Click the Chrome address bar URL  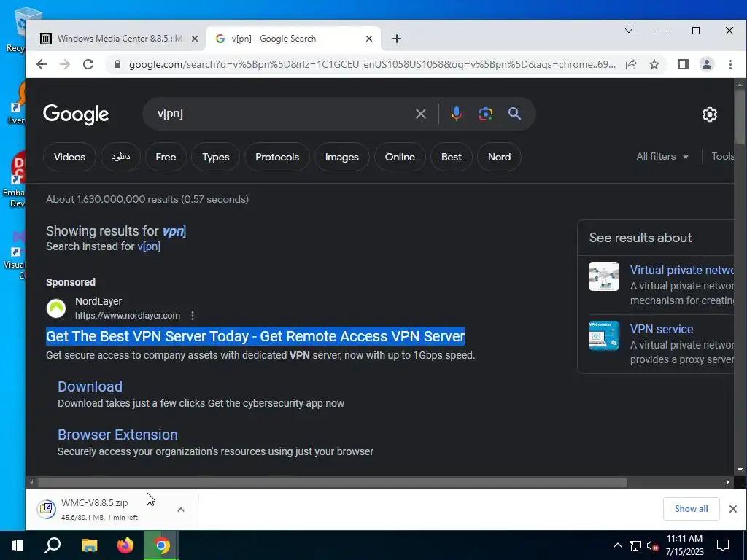point(371,64)
